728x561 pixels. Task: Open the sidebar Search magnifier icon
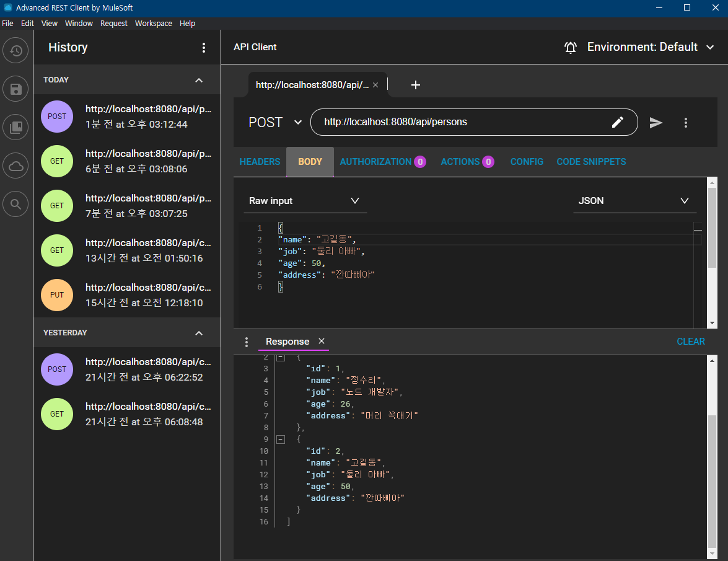pyautogui.click(x=15, y=204)
